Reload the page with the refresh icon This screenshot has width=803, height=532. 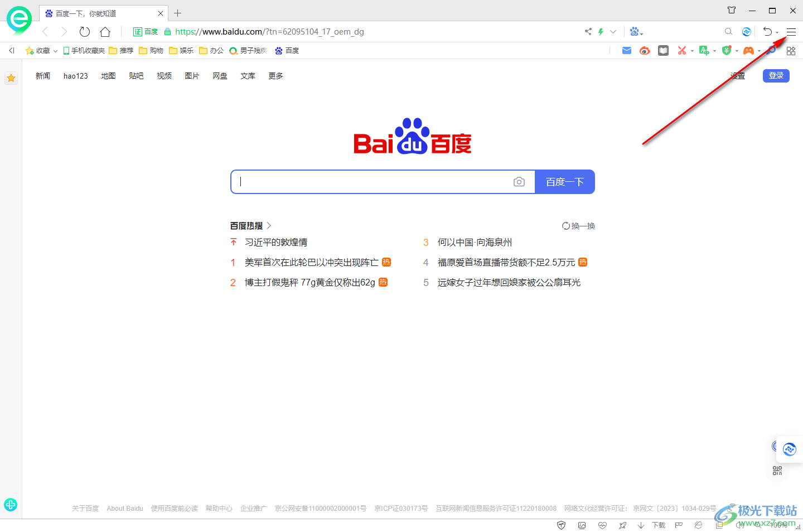click(x=84, y=32)
